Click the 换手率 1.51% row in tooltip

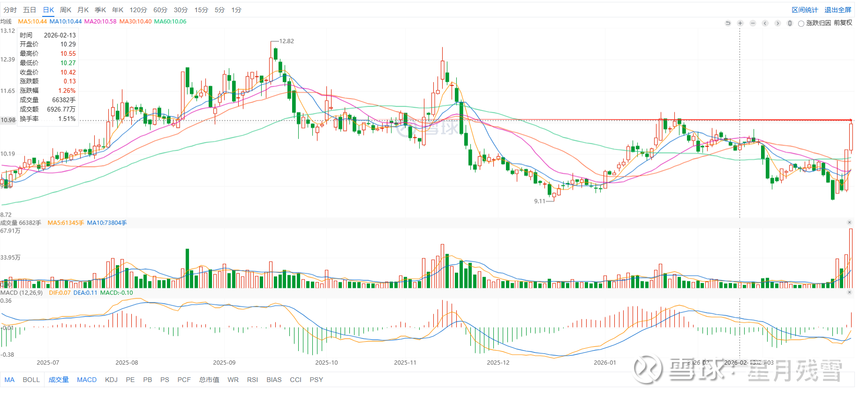[x=47, y=119]
